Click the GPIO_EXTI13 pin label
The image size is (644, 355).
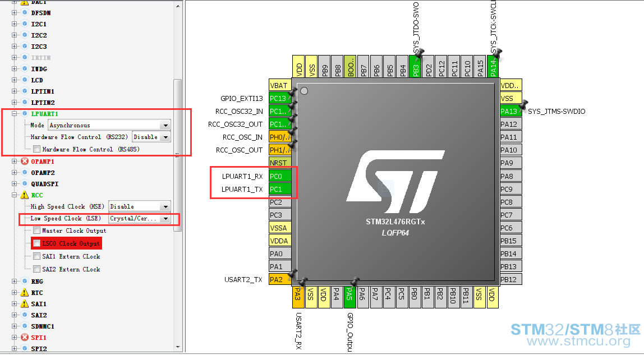coord(241,99)
